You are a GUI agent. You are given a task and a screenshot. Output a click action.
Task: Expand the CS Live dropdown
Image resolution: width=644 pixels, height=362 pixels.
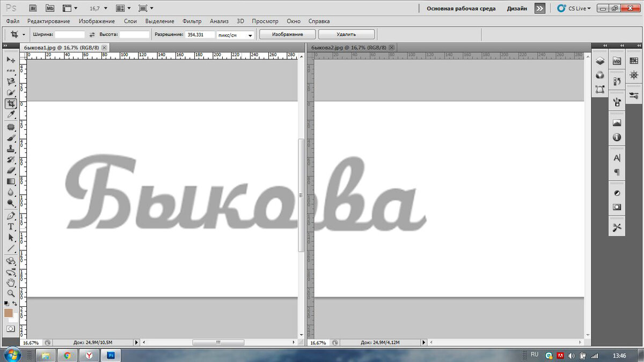[x=579, y=8]
